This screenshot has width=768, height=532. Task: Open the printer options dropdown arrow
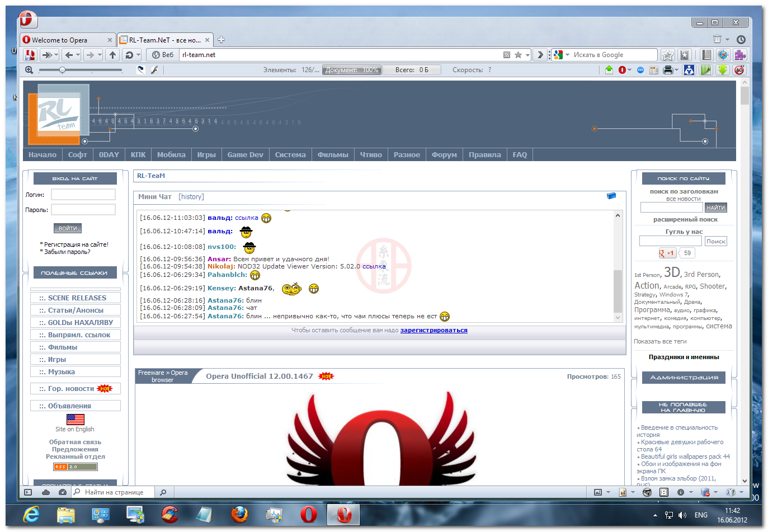(x=676, y=70)
